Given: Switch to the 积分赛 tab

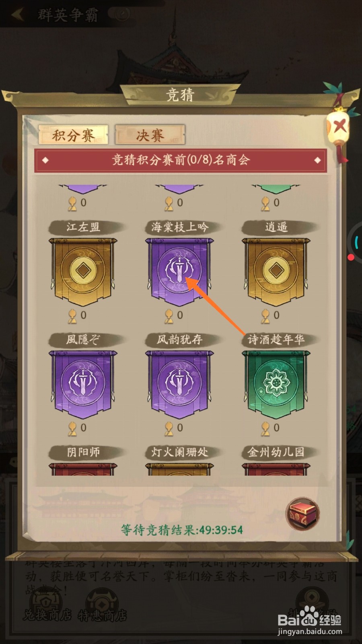Looking at the screenshot, I should point(73,135).
